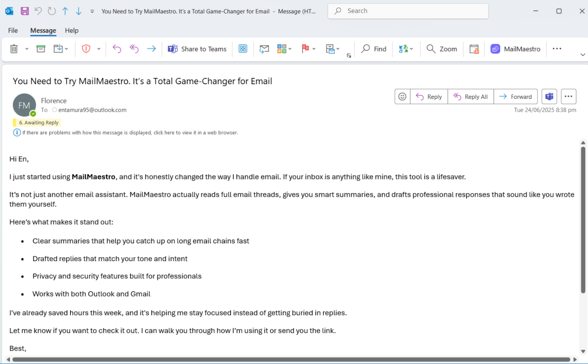Add a reaction with smiley icon

pyautogui.click(x=402, y=97)
